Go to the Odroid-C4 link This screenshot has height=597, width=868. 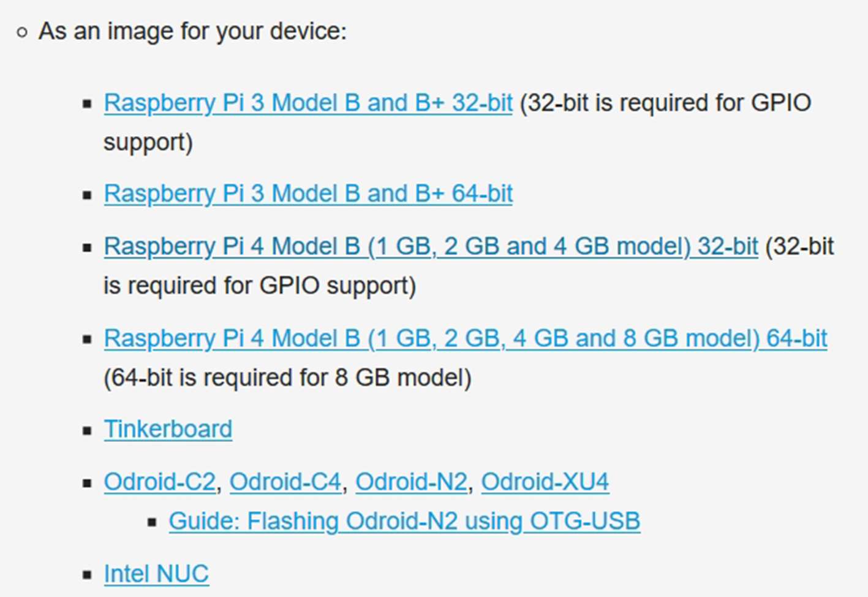285,482
